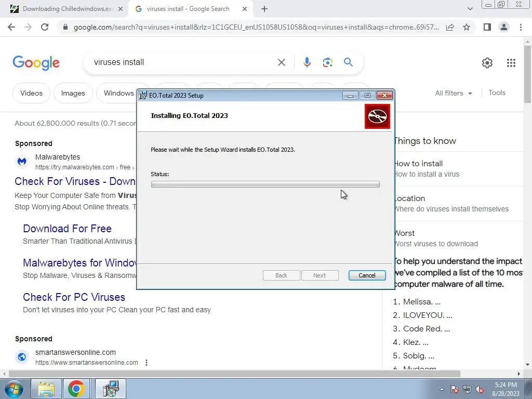Image resolution: width=532 pixels, height=399 pixels.
Task: Click the Things to know heading
Action: [425, 141]
